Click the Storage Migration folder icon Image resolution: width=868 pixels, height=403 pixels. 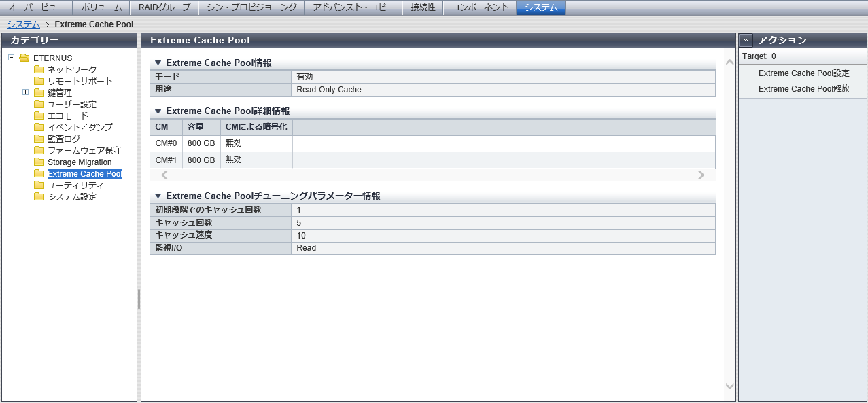pos(39,162)
